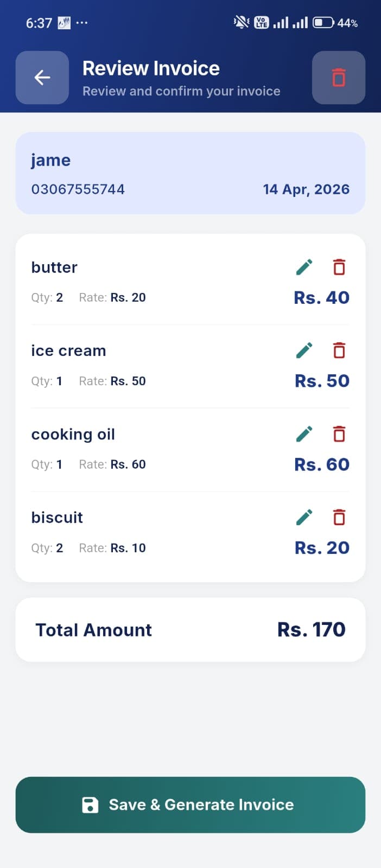Edit the ice cream entry
Screen dimensions: 381x868
click(x=304, y=350)
